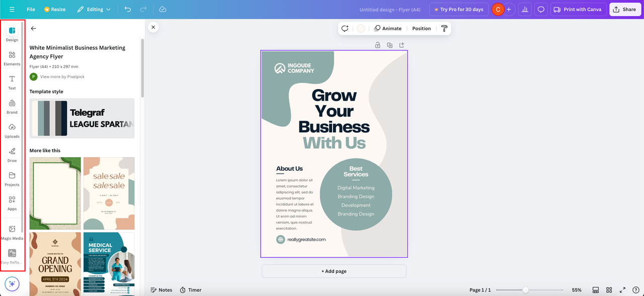
Task: Select the About Us heading on flyer
Action: pos(289,169)
